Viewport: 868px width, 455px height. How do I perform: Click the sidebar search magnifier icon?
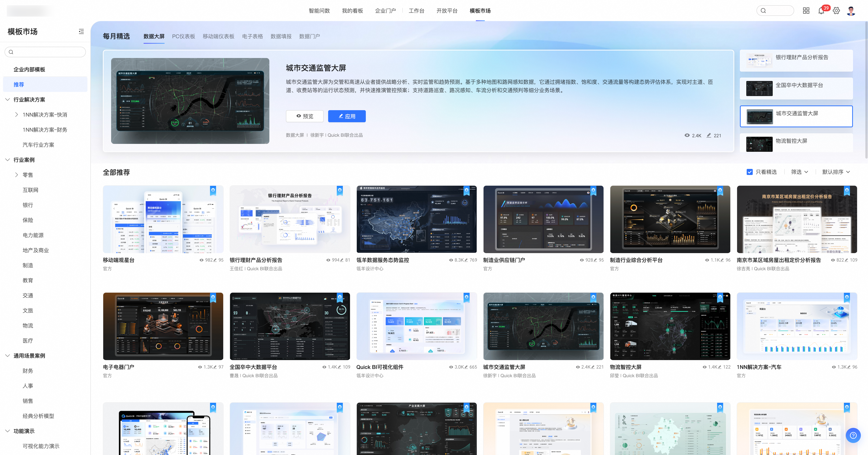point(11,52)
